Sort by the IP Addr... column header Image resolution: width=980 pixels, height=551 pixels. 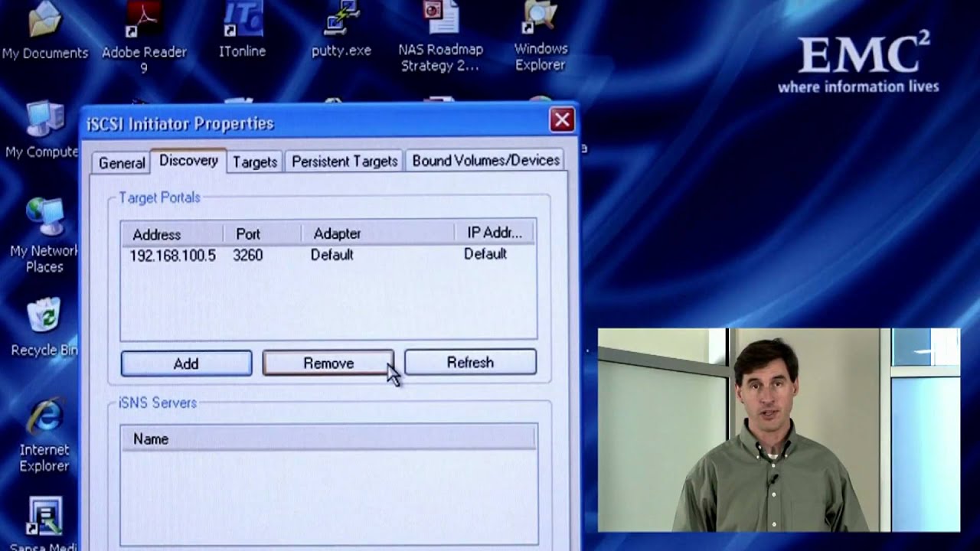pyautogui.click(x=496, y=232)
